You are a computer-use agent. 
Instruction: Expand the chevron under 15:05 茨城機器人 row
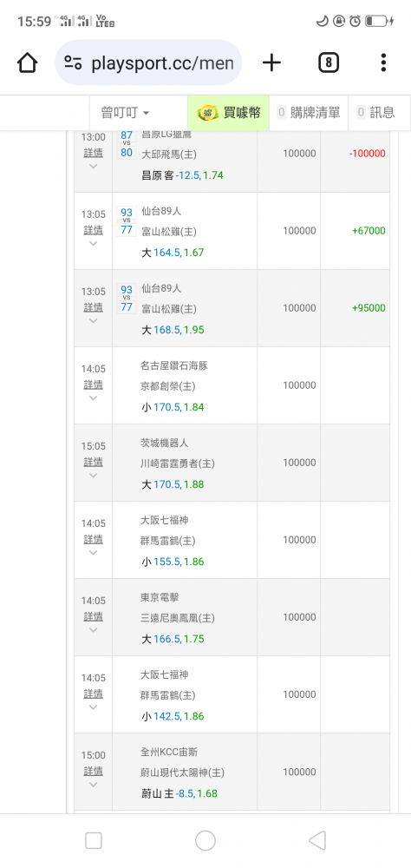tap(93, 476)
